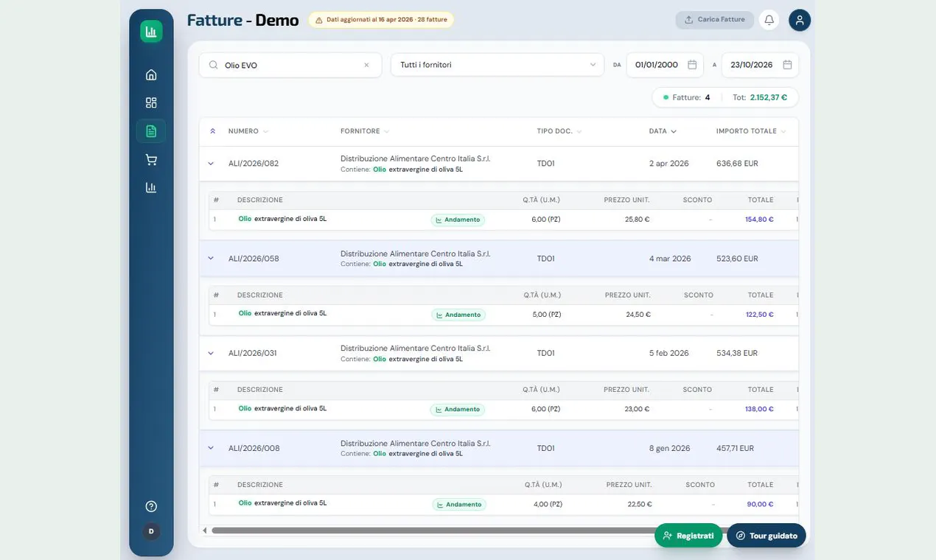
Task: Click the line total 154,80 €
Action: (x=759, y=220)
